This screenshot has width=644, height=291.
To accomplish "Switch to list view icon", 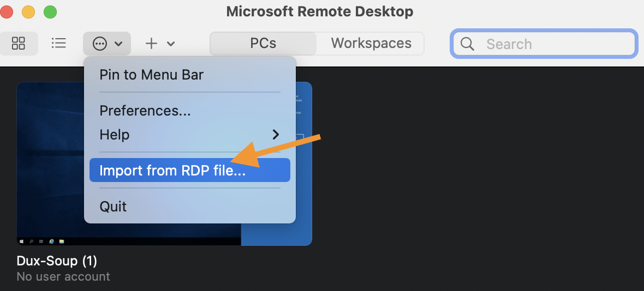I will coord(59,44).
